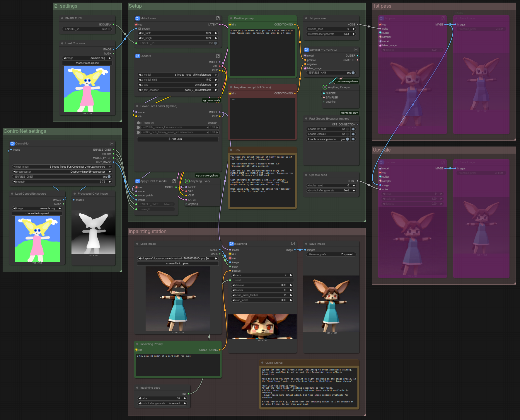Jump to Upscale group with arrow icon
This screenshot has width=520, height=420.
pyautogui.click(x=353, y=134)
